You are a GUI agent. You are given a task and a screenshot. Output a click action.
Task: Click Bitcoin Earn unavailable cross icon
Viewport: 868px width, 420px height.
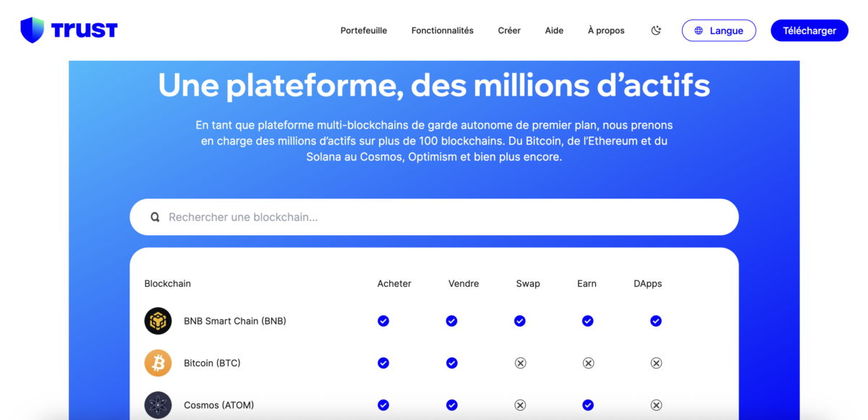coord(588,363)
